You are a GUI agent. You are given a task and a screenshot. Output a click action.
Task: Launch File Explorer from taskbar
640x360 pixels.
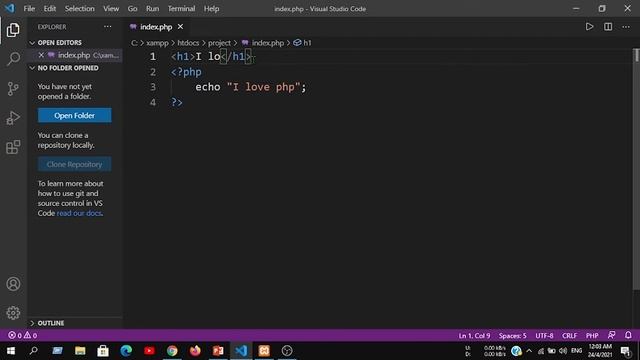(x=80, y=351)
